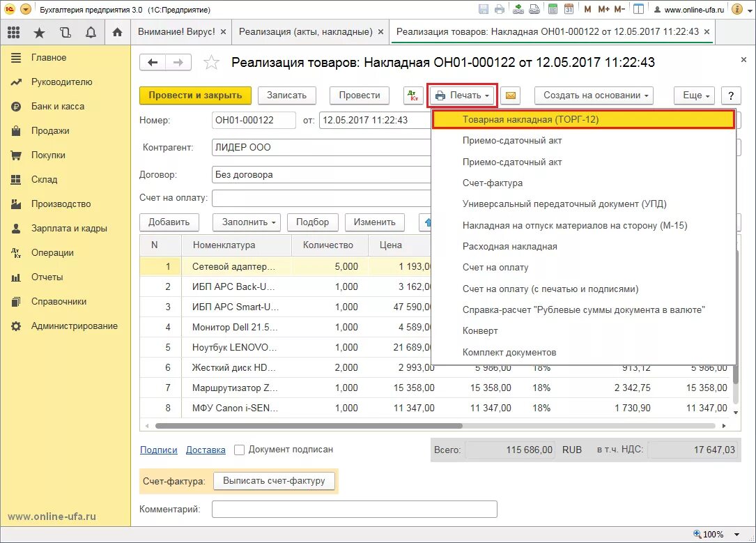Open the Доставка link
756x543 pixels.
(206, 450)
